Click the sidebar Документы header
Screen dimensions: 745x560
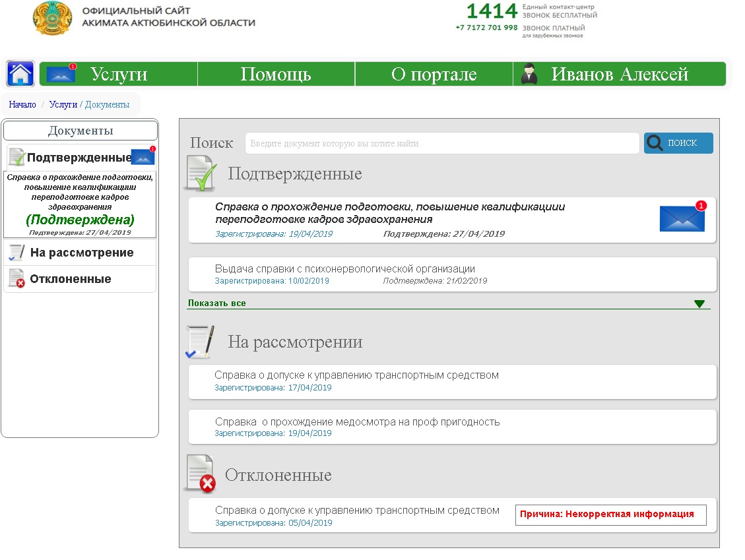(x=81, y=131)
